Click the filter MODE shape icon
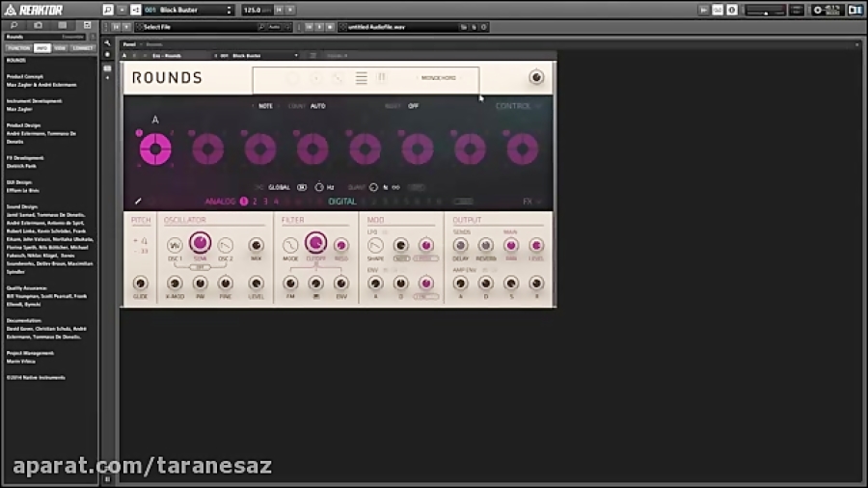The image size is (868, 488). pos(290,245)
